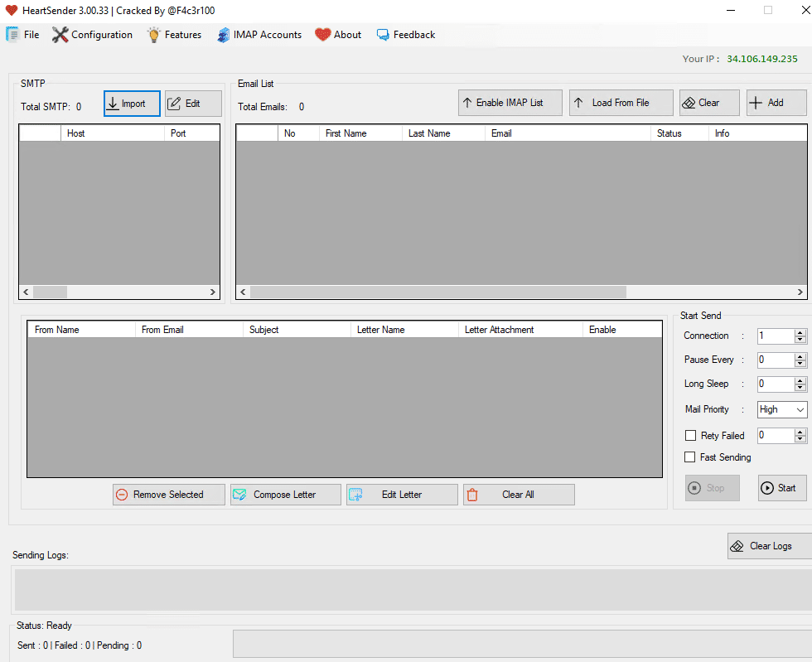The width and height of the screenshot is (812, 662).
Task: Click the red heart About icon
Action: pos(322,35)
